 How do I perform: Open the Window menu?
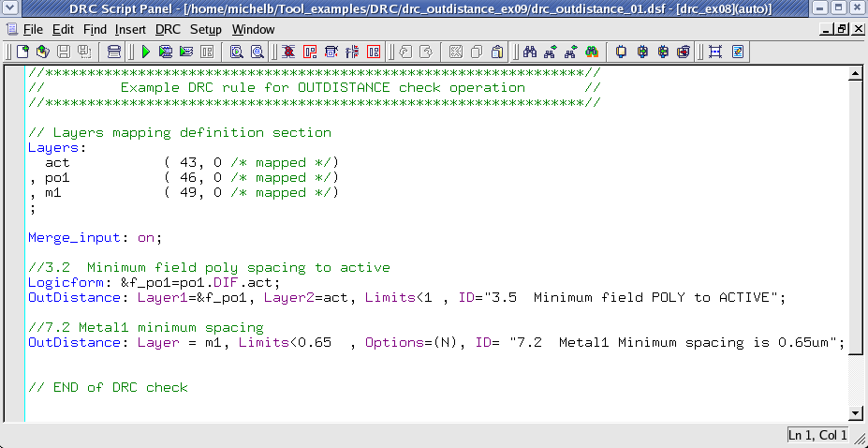pyautogui.click(x=253, y=29)
